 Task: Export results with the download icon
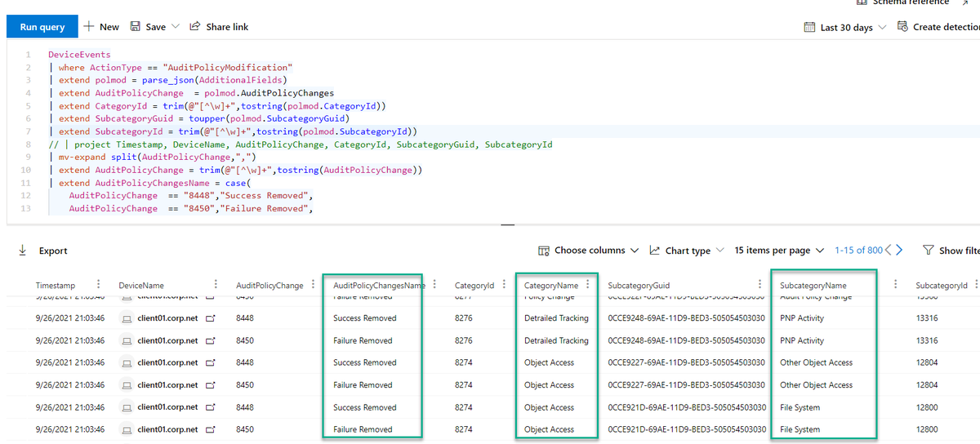[22, 251]
